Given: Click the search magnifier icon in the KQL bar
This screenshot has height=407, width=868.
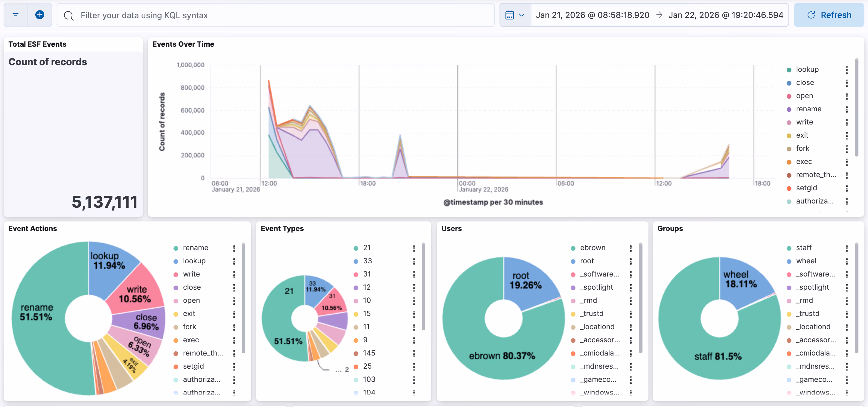Looking at the screenshot, I should (69, 16).
